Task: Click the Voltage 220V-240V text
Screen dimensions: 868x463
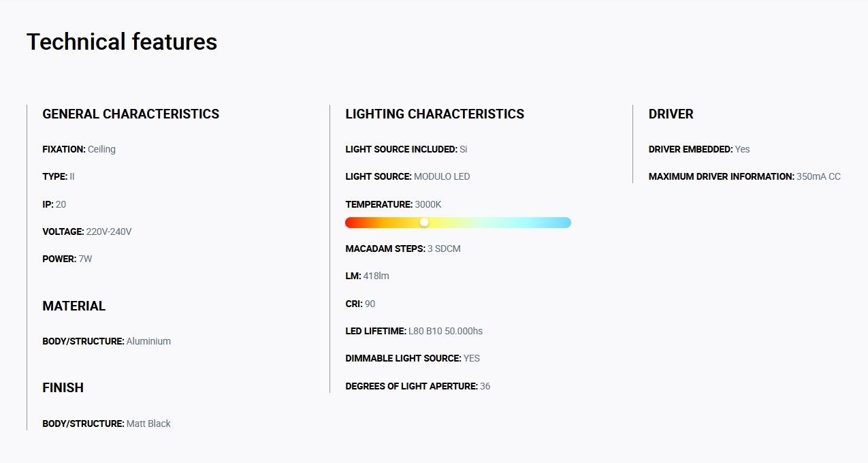Action: point(86,231)
